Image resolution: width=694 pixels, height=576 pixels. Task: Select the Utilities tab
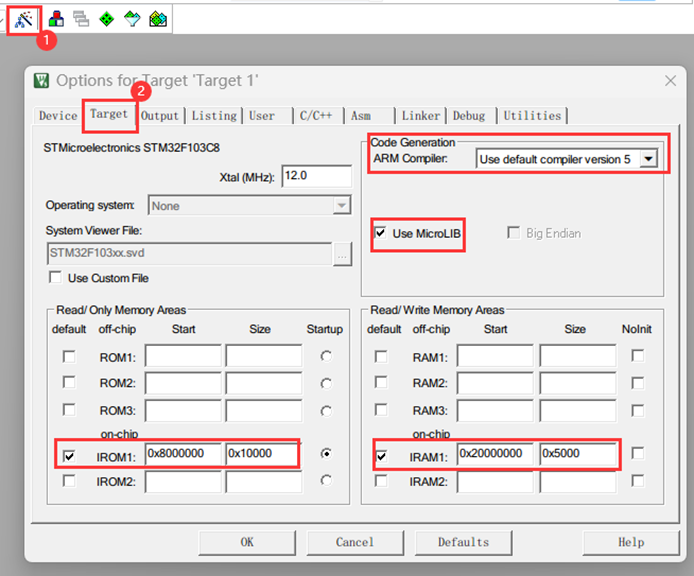[x=532, y=116]
